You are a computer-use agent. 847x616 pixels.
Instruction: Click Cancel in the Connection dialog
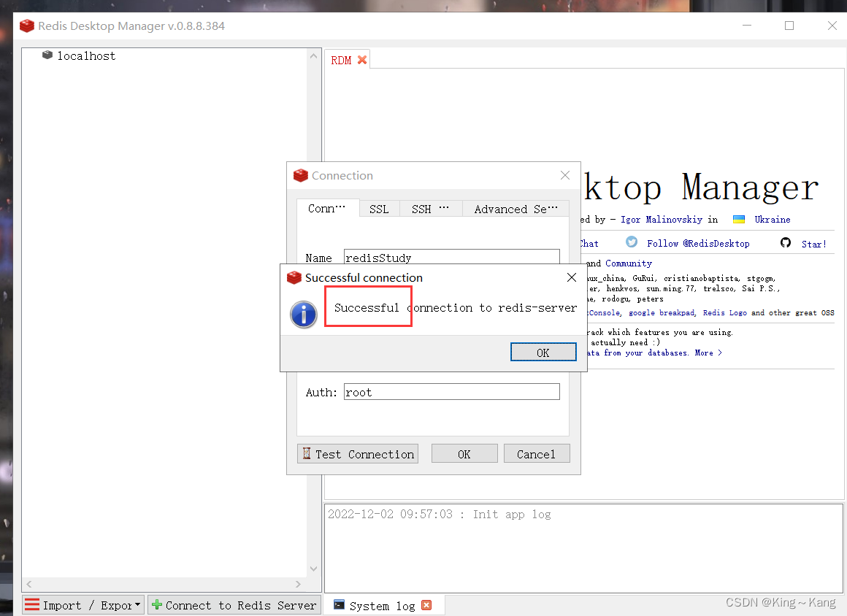point(537,454)
